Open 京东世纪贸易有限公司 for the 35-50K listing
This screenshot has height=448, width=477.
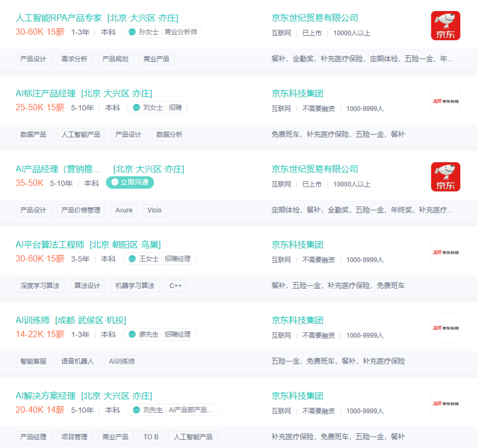pyautogui.click(x=314, y=169)
